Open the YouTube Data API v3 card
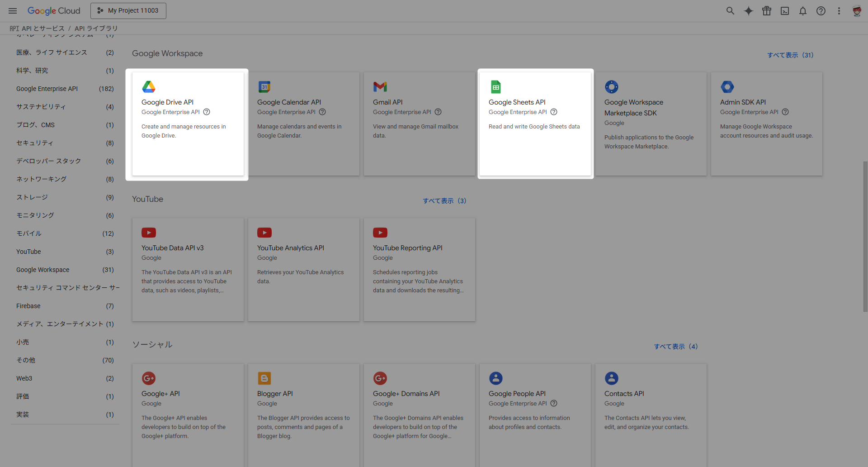Image resolution: width=868 pixels, height=467 pixels. pyautogui.click(x=188, y=269)
